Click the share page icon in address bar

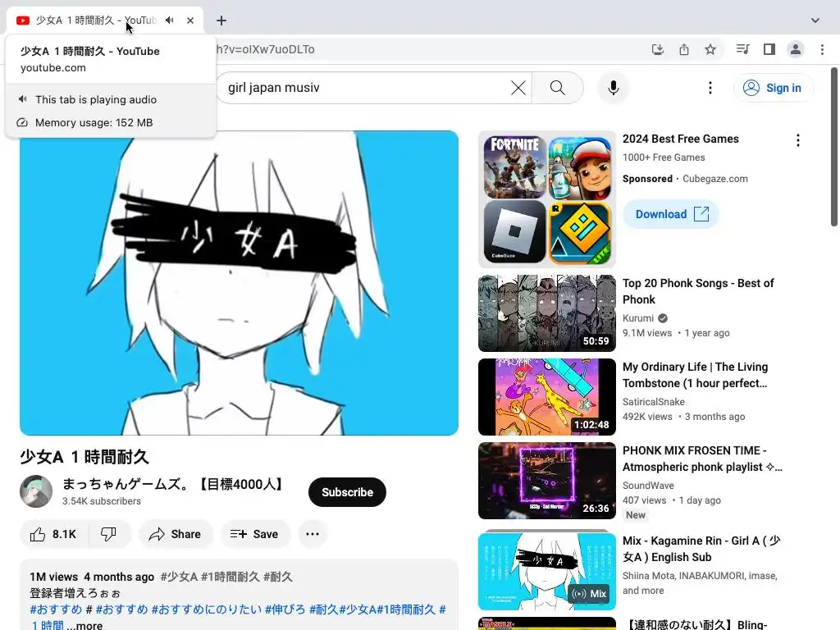[683, 49]
